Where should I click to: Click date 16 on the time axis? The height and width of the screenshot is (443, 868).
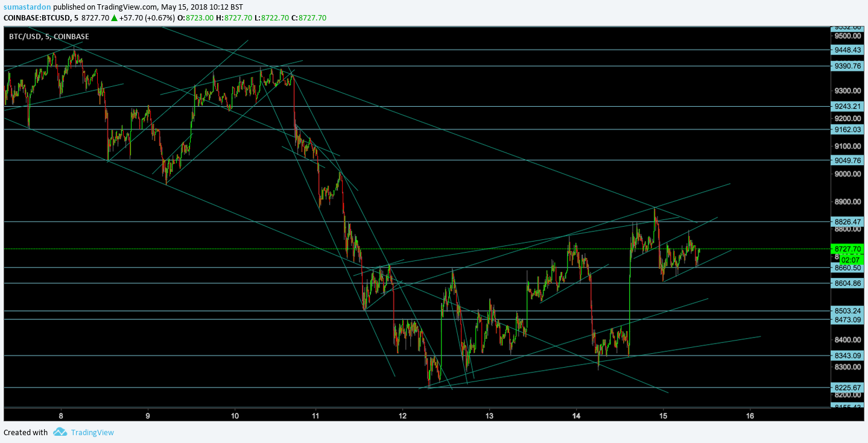pyautogui.click(x=750, y=415)
